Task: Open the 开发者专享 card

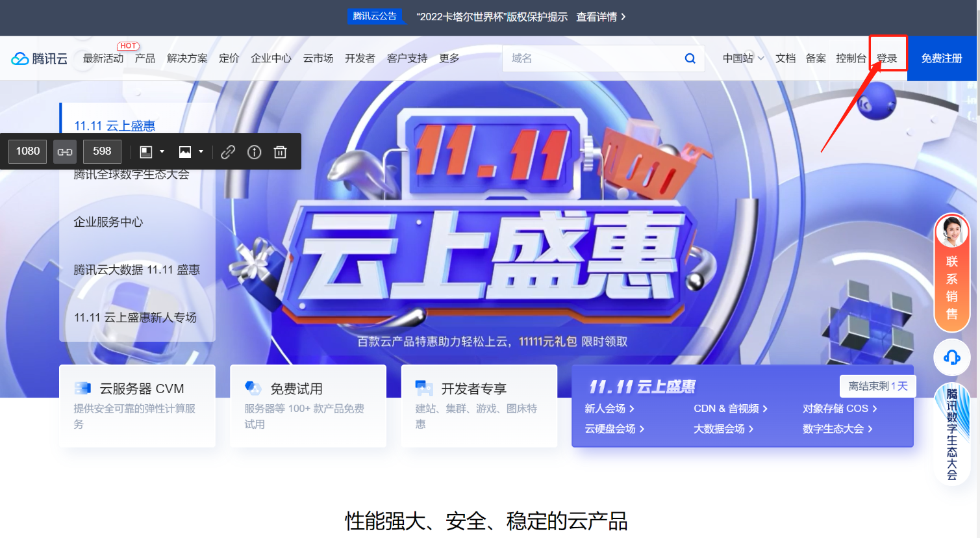Action: click(479, 406)
